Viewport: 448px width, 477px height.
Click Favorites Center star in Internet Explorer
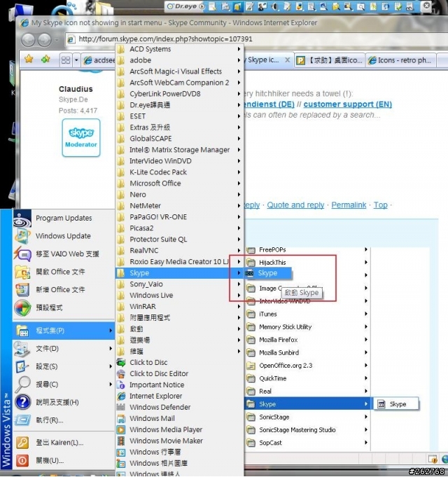29,59
